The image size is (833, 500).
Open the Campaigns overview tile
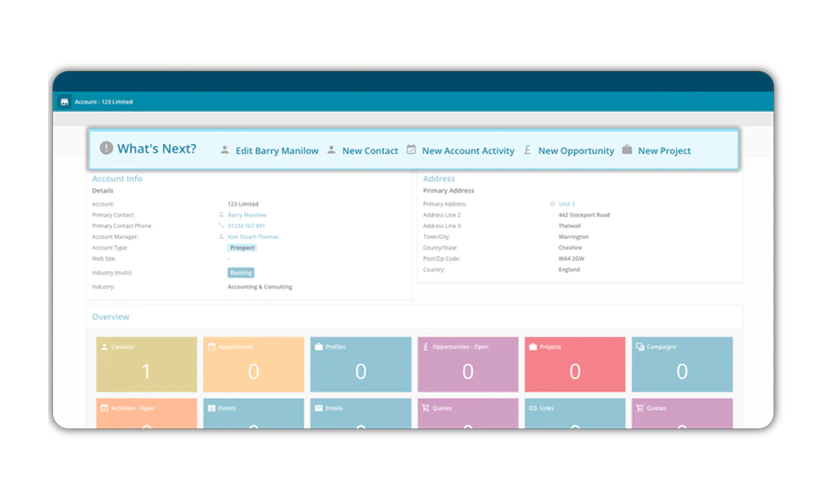682,365
